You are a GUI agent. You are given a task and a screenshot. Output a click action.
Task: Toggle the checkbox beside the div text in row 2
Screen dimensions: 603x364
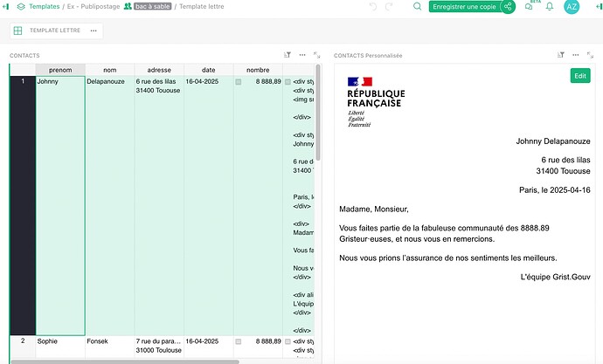click(288, 341)
